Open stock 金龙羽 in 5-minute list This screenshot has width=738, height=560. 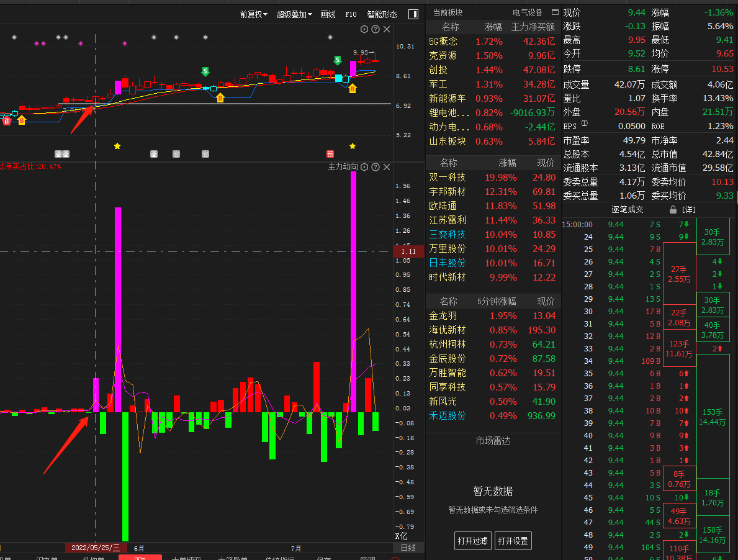pyautogui.click(x=492, y=316)
